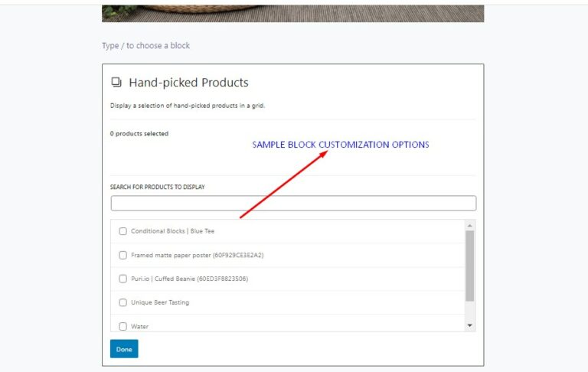Click the 'Type / to choose a block' placeholder
Viewport: 588px width, 372px height.
coord(146,45)
